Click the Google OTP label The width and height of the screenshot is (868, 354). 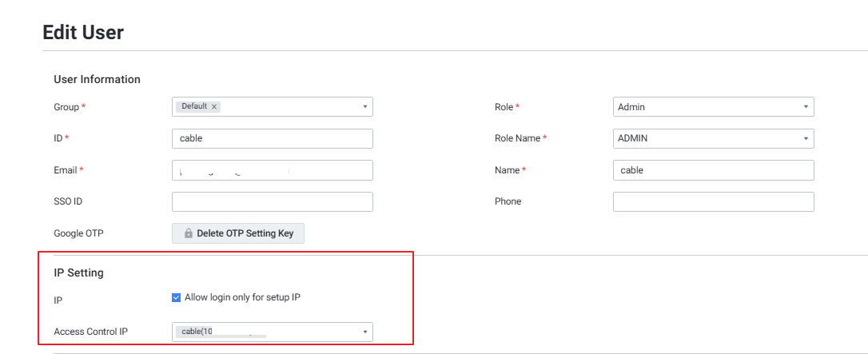(x=79, y=233)
